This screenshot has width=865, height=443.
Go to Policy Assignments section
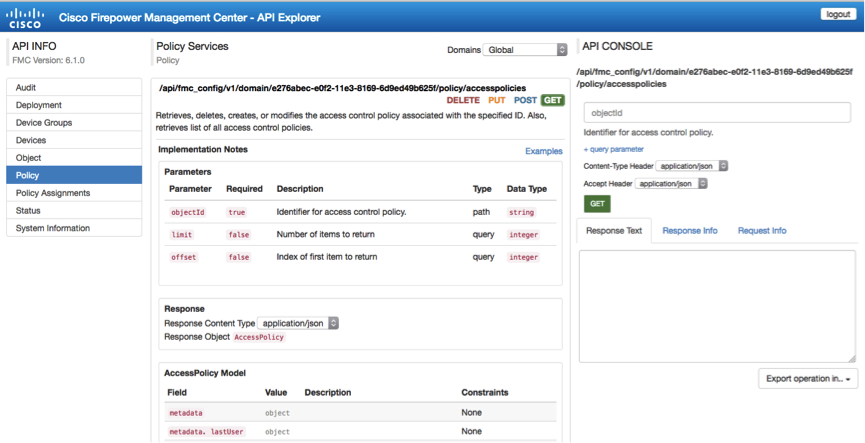[x=75, y=193]
